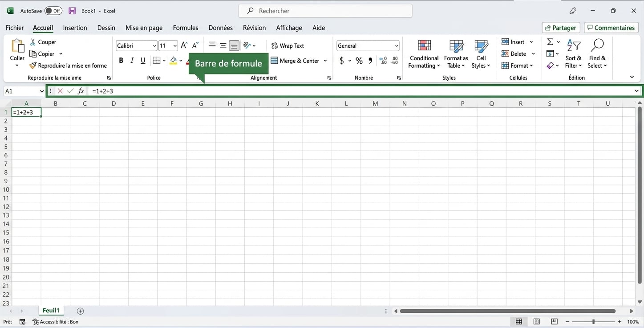Align text to the top
644x328 pixels.
pos(212,45)
